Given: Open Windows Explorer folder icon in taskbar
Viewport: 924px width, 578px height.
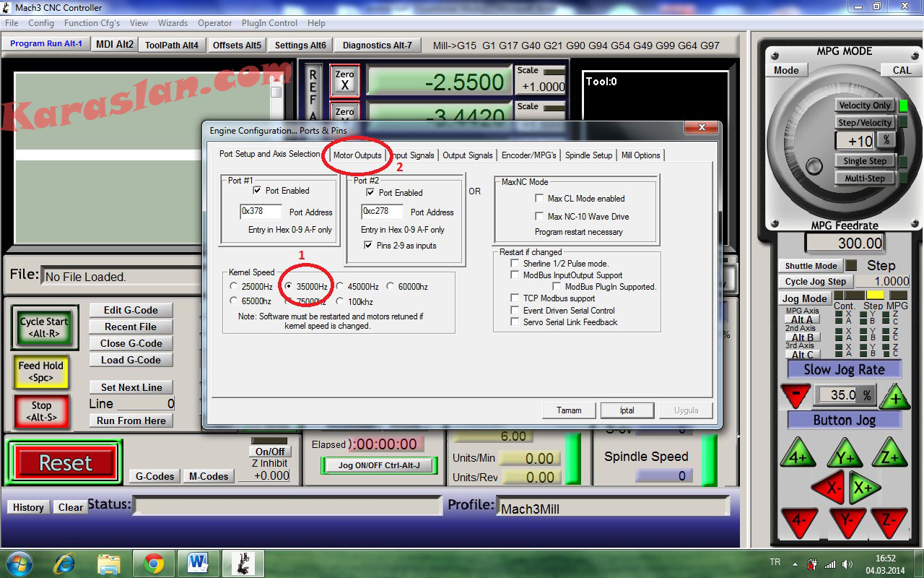Looking at the screenshot, I should tap(109, 563).
